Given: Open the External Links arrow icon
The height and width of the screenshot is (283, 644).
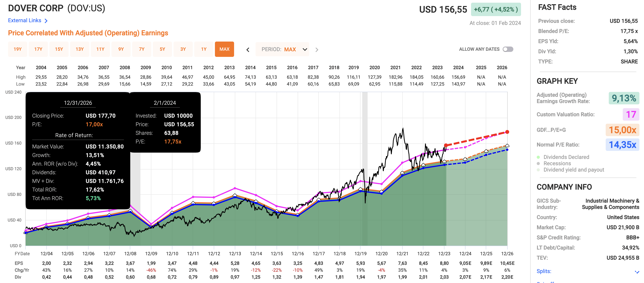Looking at the screenshot, I should pos(46,20).
